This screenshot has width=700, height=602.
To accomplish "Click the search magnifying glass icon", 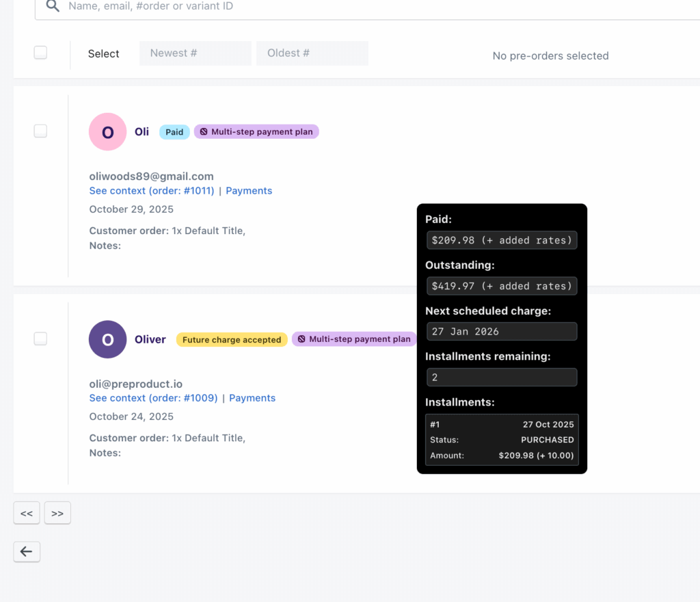I will [51, 6].
